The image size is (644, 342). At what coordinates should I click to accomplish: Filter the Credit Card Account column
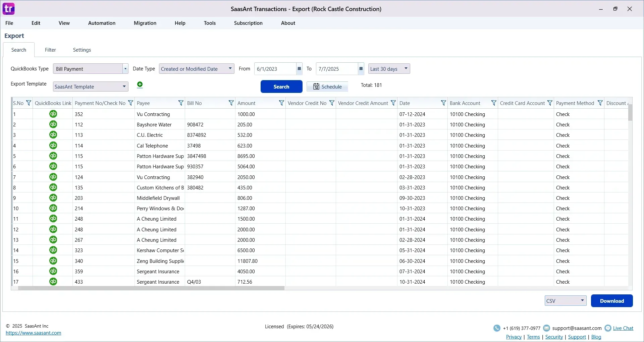(x=550, y=103)
